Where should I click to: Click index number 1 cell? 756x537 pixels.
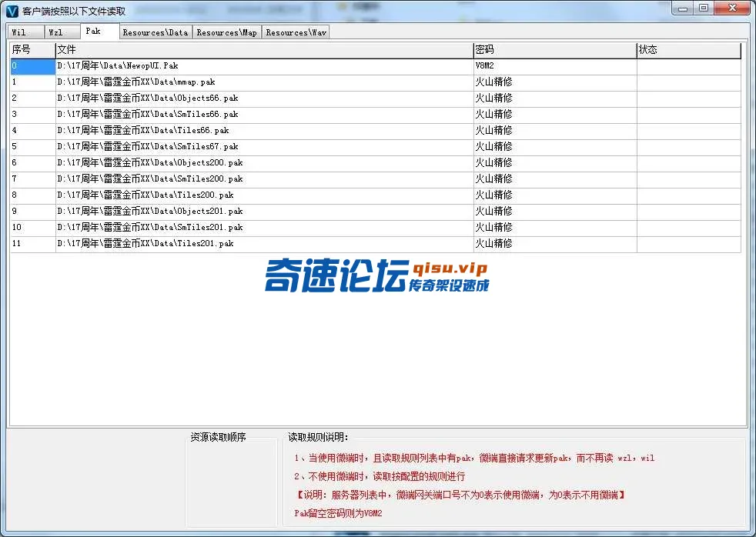(33, 82)
